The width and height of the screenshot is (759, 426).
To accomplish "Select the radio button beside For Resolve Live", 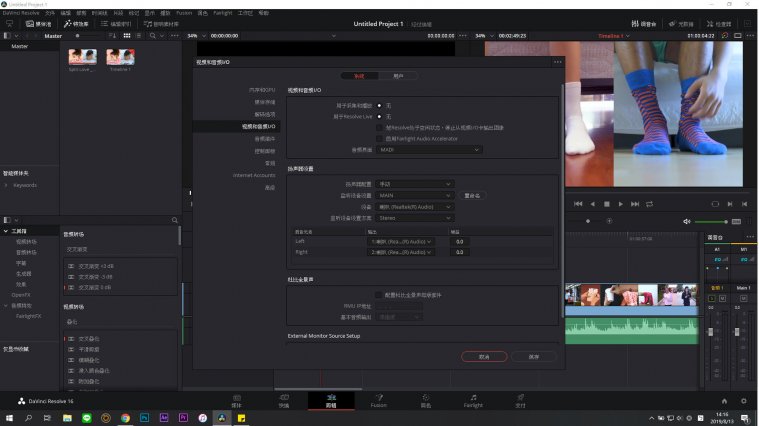I will [379, 117].
